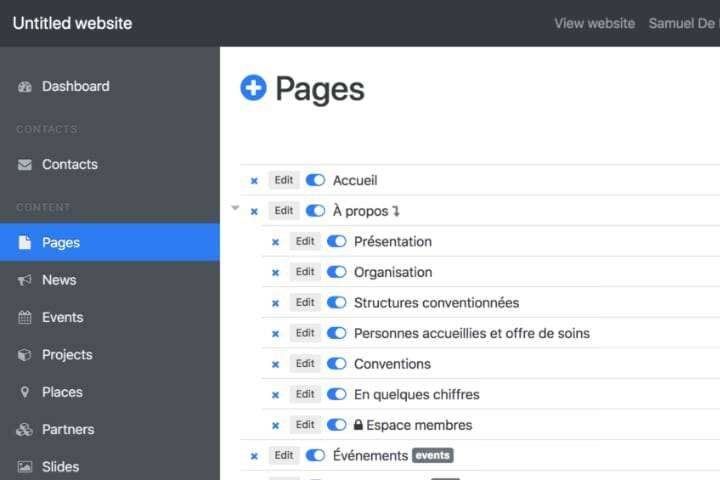
Task: Toggle the Organisation page switch
Action: pos(337,272)
